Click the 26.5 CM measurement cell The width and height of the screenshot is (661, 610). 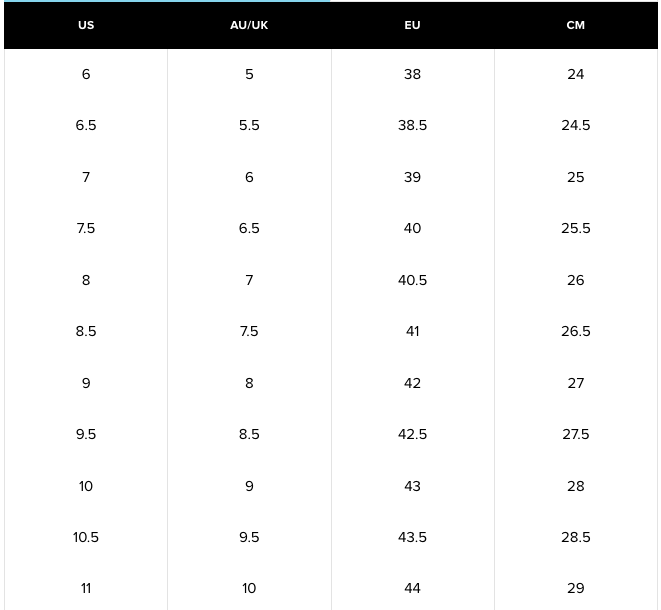pos(575,331)
